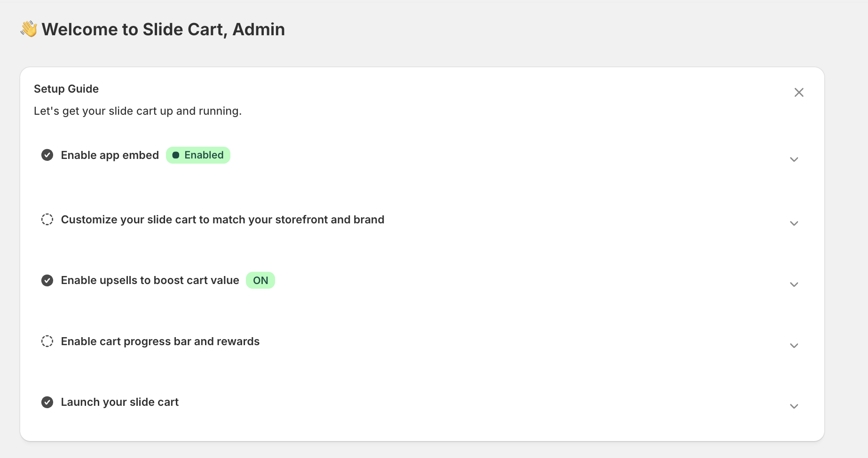The height and width of the screenshot is (458, 868).
Task: Select Customize your slide cart step title
Action: 222,220
